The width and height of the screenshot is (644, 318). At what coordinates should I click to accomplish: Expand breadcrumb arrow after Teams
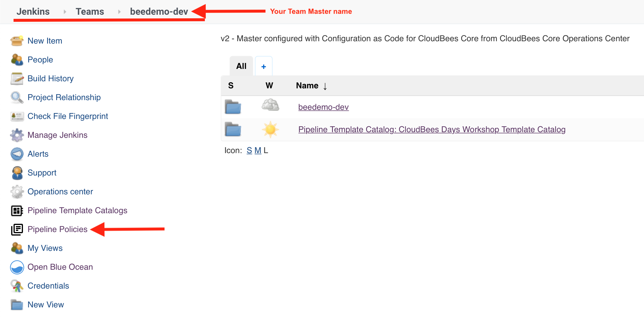pyautogui.click(x=119, y=12)
